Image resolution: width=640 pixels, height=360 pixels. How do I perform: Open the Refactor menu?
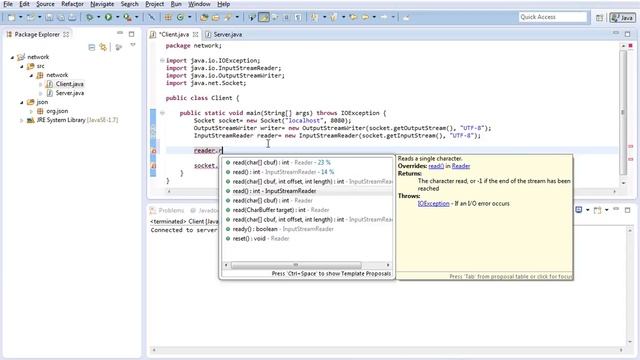(x=72, y=4)
